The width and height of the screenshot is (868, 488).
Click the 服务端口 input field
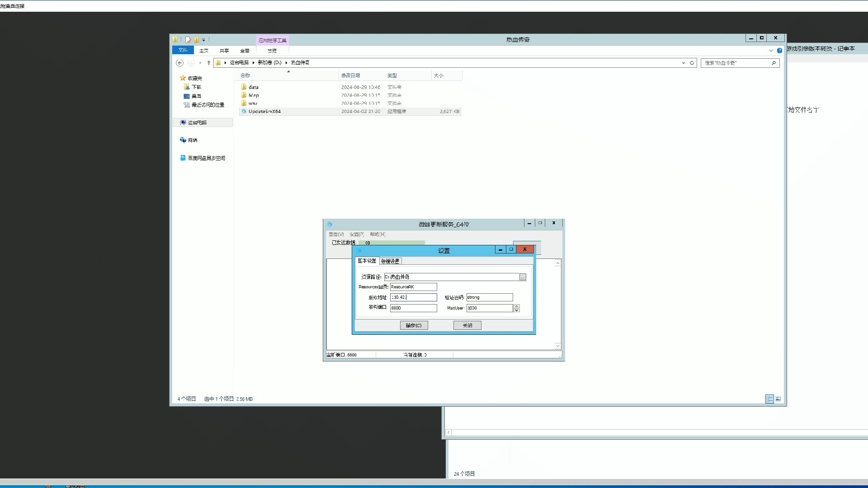pos(413,308)
